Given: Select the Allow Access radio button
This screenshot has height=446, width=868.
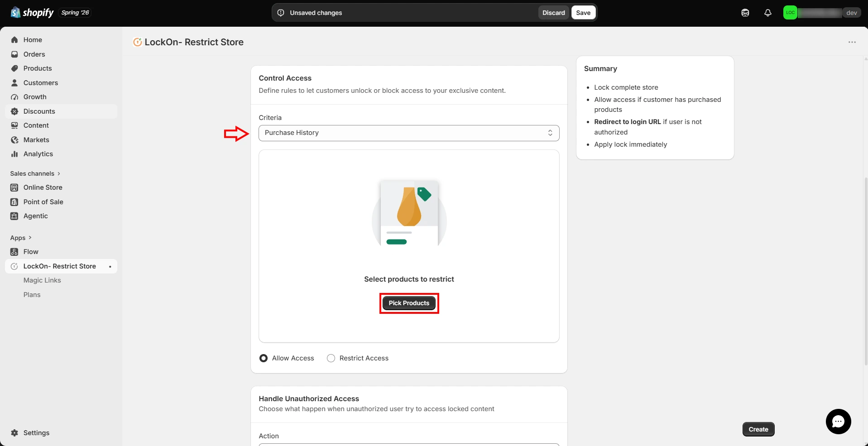Looking at the screenshot, I should [x=264, y=358].
